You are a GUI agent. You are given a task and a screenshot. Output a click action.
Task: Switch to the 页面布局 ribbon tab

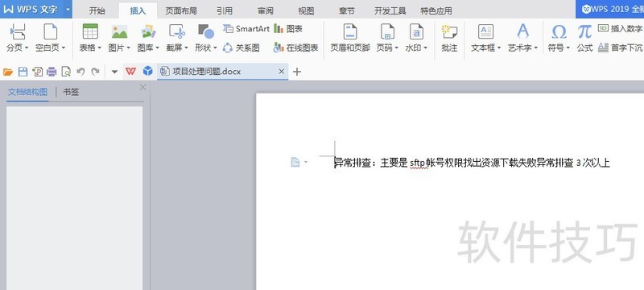[x=180, y=10]
